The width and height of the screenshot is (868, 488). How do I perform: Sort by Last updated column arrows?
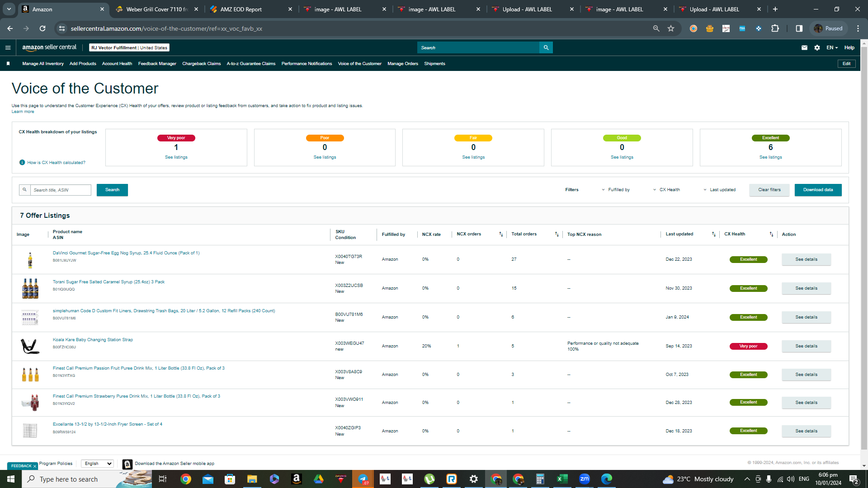point(714,234)
